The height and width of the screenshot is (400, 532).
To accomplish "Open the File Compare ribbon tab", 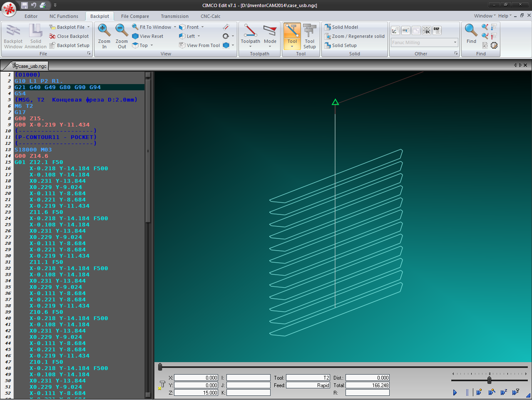I will [135, 16].
